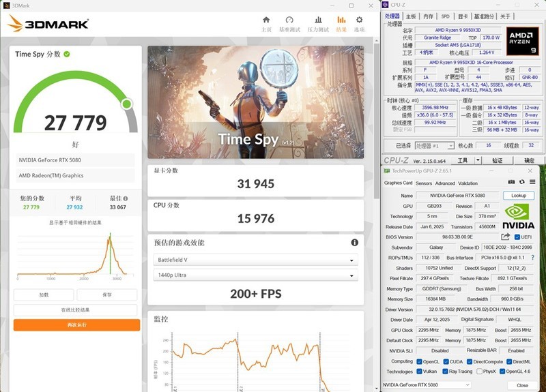Click the BIOS share/export icon in GPU-Z

505,237
